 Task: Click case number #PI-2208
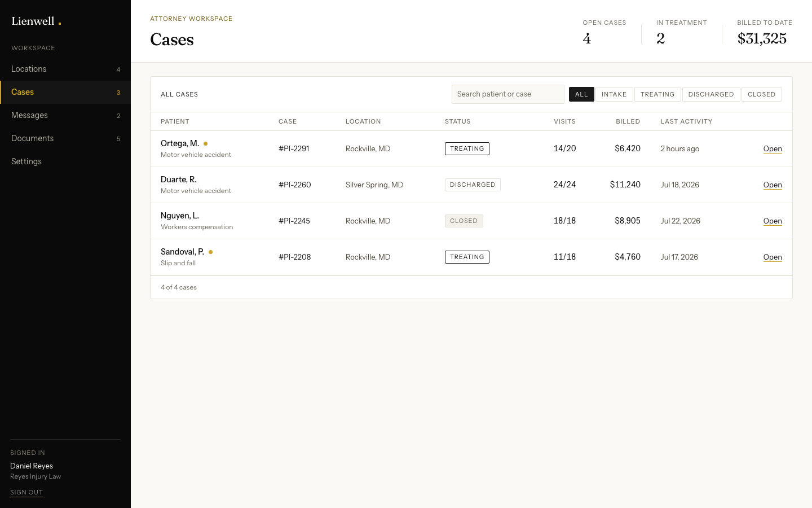(295, 257)
